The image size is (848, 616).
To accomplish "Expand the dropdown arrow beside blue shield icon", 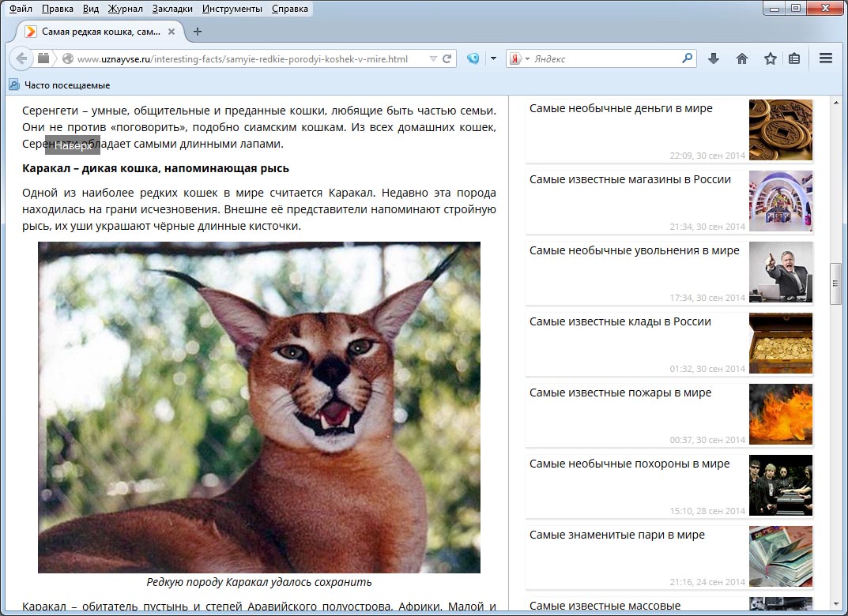I will pos(493,58).
